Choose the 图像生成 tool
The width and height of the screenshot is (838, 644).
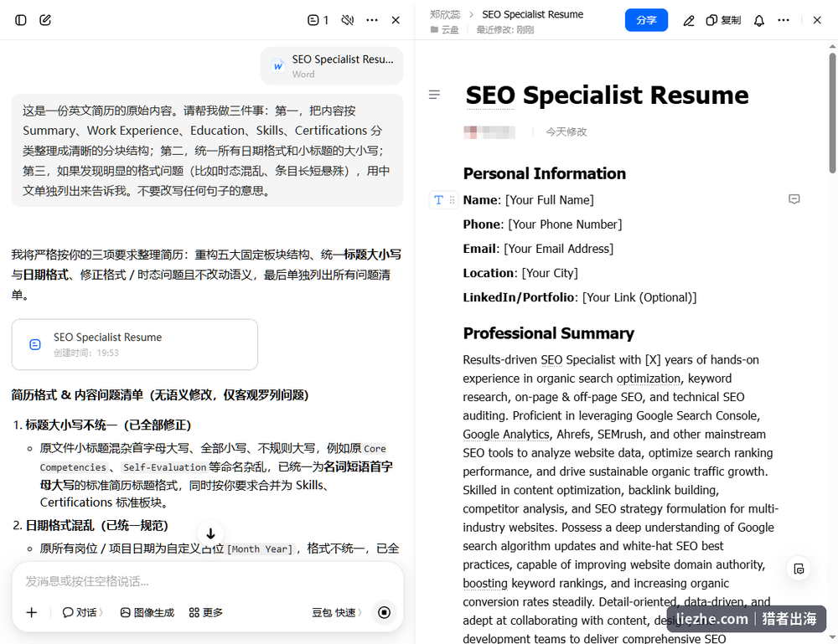pos(147,612)
